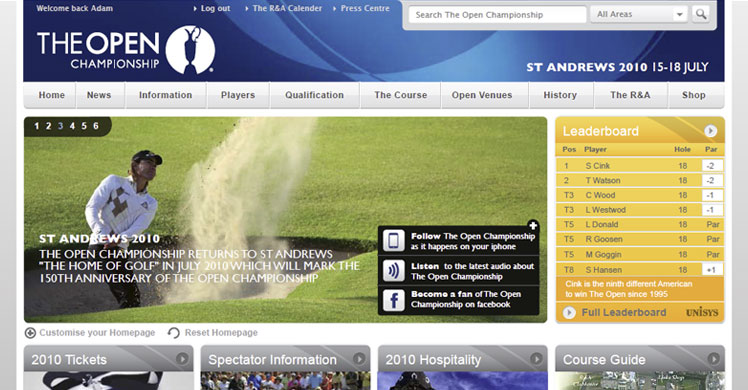Click the search magnifier button
This screenshot has width=748, height=390.
coord(701,14)
